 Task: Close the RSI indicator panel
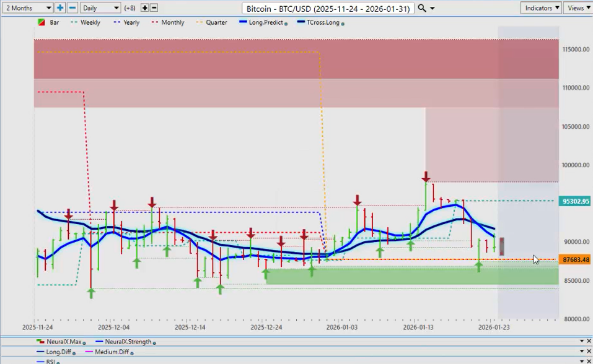pos(589,361)
